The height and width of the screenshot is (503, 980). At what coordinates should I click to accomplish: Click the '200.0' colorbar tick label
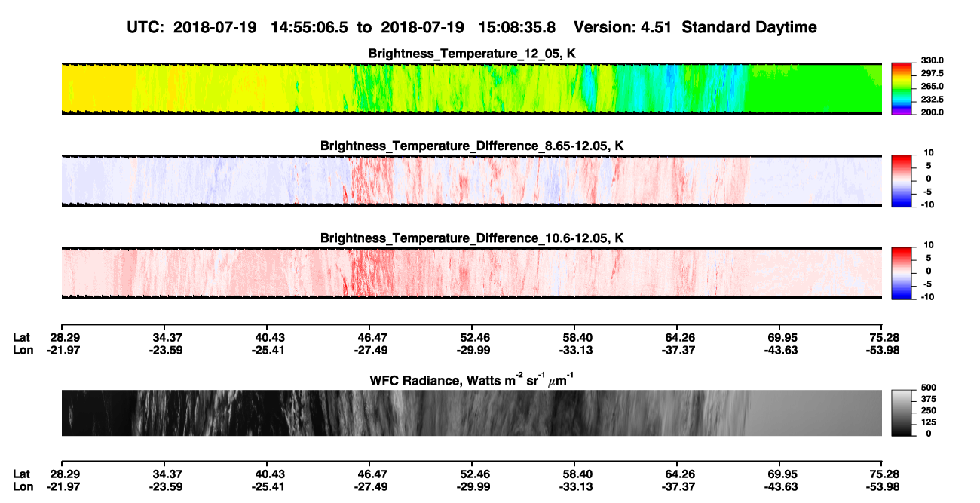pyautogui.click(x=933, y=112)
